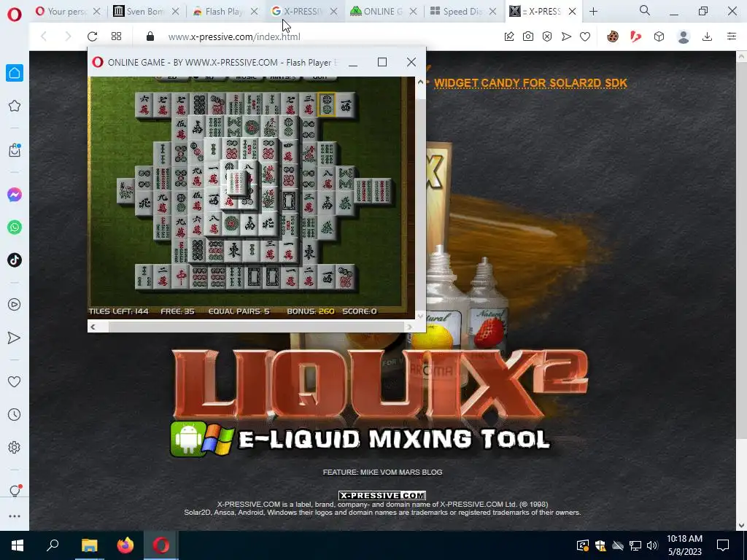
Task: Click the HINTS button in game
Action: click(283, 77)
